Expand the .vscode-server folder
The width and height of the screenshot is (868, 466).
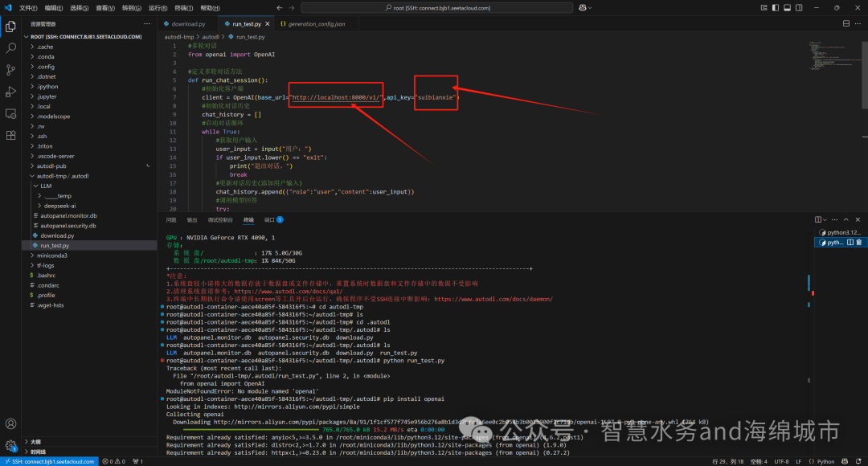pyautogui.click(x=90, y=157)
